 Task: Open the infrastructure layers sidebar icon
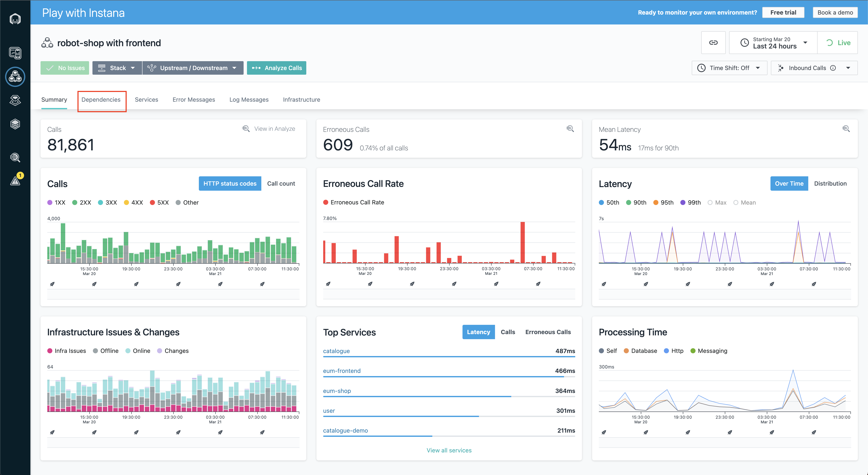click(x=15, y=124)
